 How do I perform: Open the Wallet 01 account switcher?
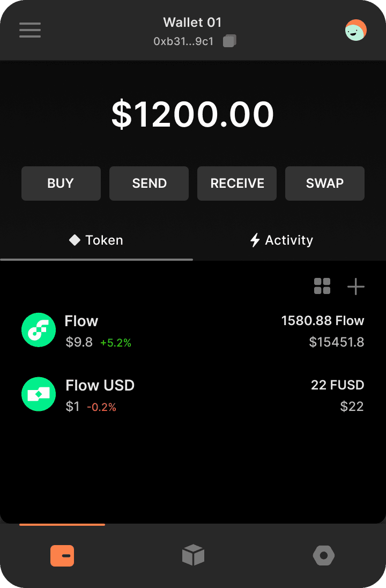[192, 23]
